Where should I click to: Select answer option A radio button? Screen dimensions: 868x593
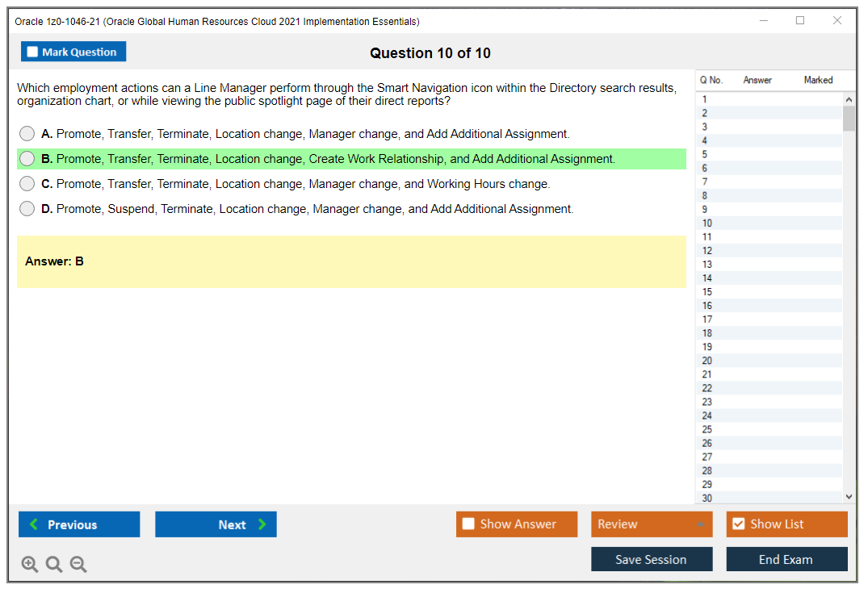pos(27,134)
